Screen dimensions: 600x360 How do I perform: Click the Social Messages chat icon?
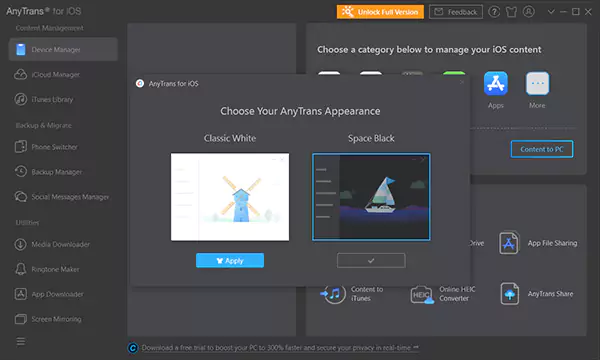pos(20,196)
